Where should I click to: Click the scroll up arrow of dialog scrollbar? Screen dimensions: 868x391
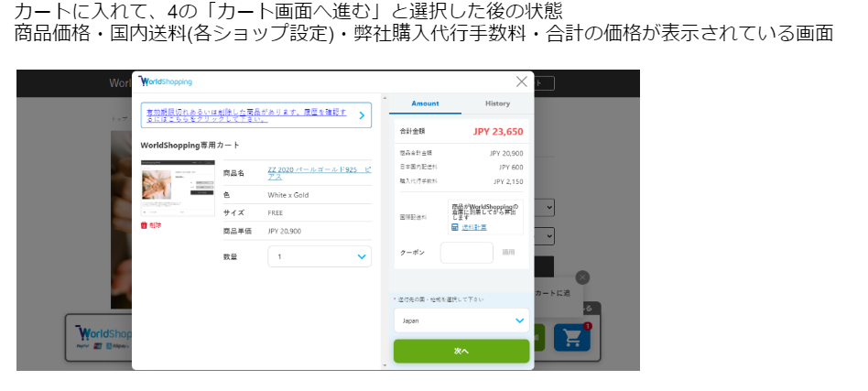click(385, 98)
